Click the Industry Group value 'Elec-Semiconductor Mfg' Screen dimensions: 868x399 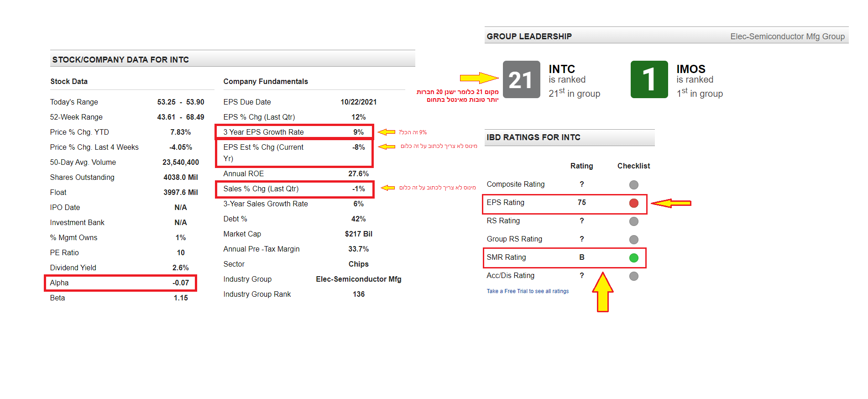(359, 279)
